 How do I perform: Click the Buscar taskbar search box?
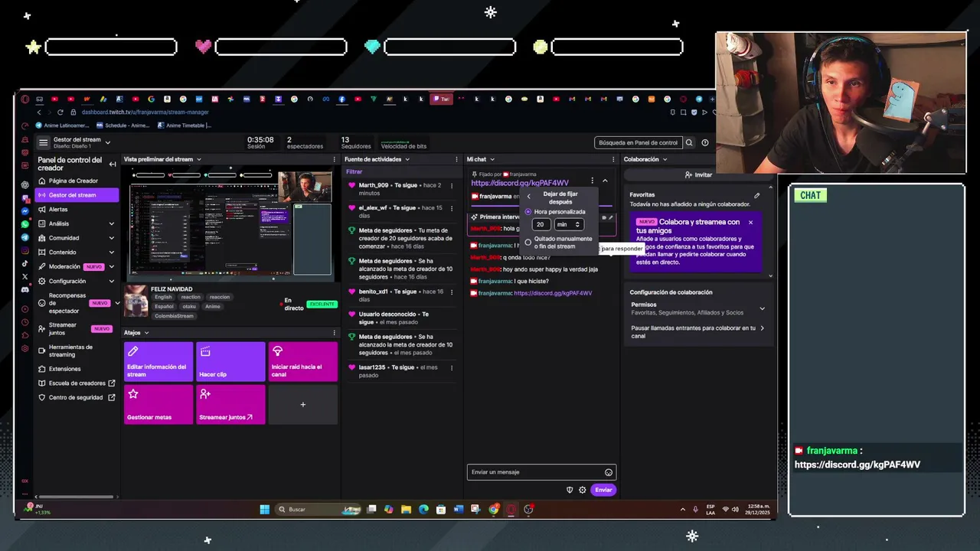pos(318,509)
